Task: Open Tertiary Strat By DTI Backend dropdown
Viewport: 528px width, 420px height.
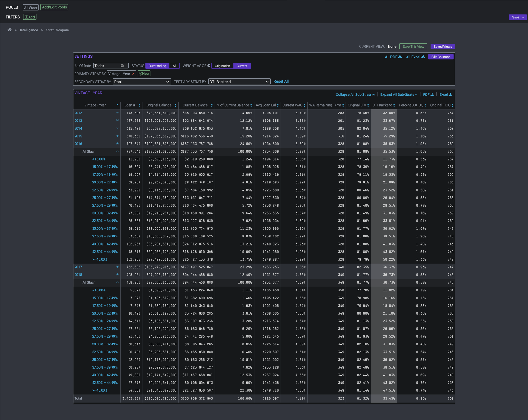Action: click(x=239, y=82)
